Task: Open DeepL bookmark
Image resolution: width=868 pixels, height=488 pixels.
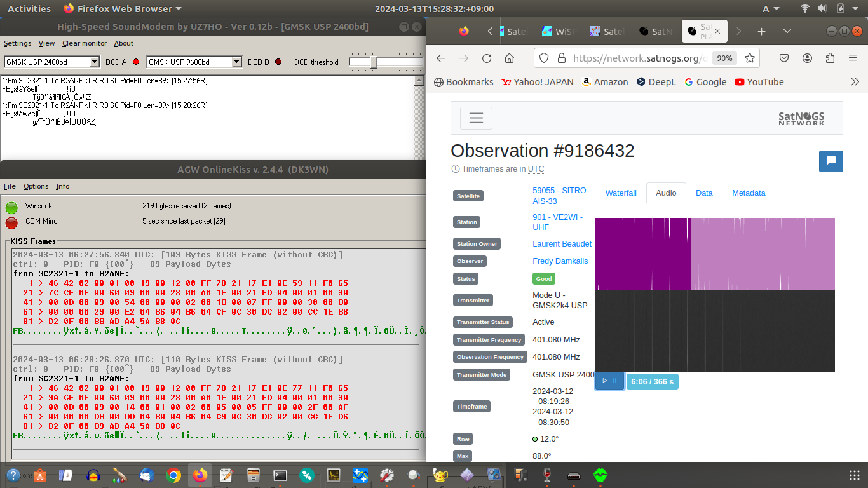Action: (x=656, y=81)
